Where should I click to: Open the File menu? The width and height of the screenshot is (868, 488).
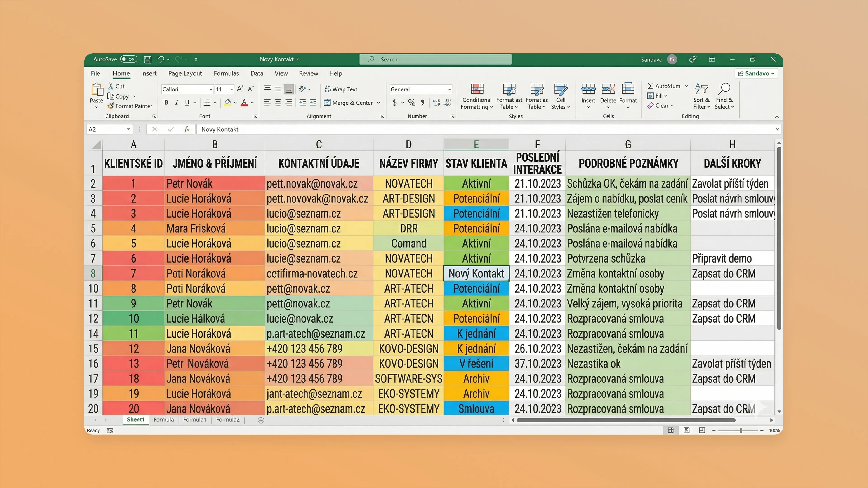pos(95,73)
